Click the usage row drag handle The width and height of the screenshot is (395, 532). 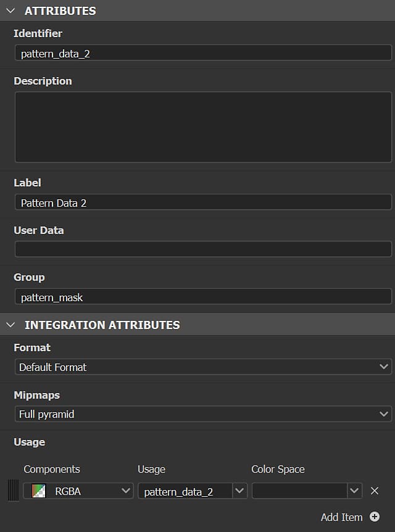(x=13, y=491)
